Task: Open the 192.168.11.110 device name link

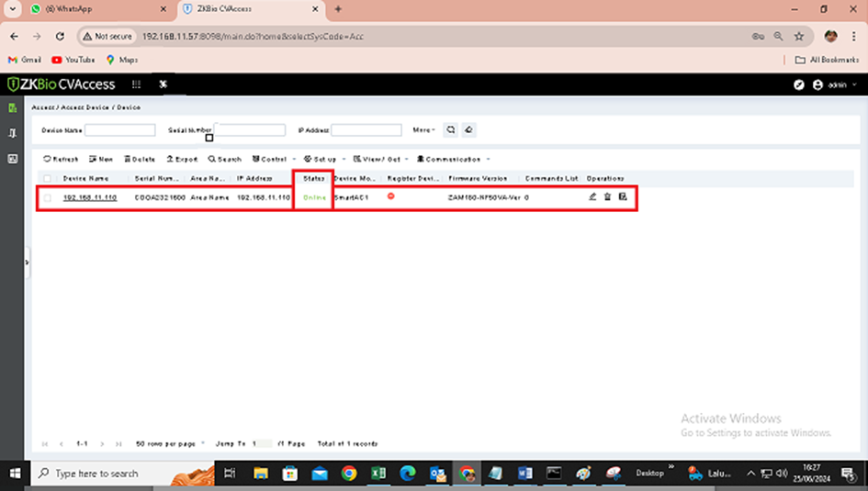Action: [x=89, y=197]
